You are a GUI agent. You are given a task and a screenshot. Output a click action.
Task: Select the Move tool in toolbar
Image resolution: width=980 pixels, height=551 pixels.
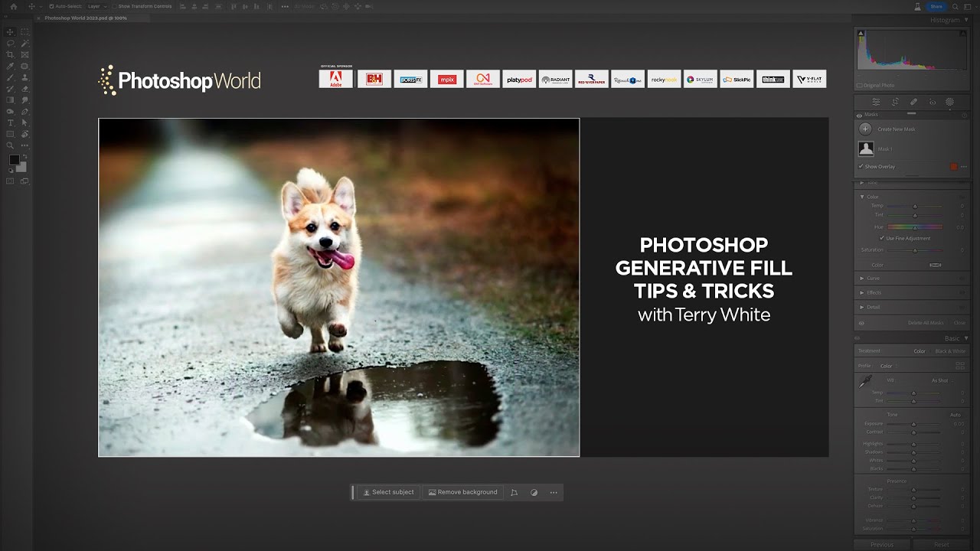(10, 32)
